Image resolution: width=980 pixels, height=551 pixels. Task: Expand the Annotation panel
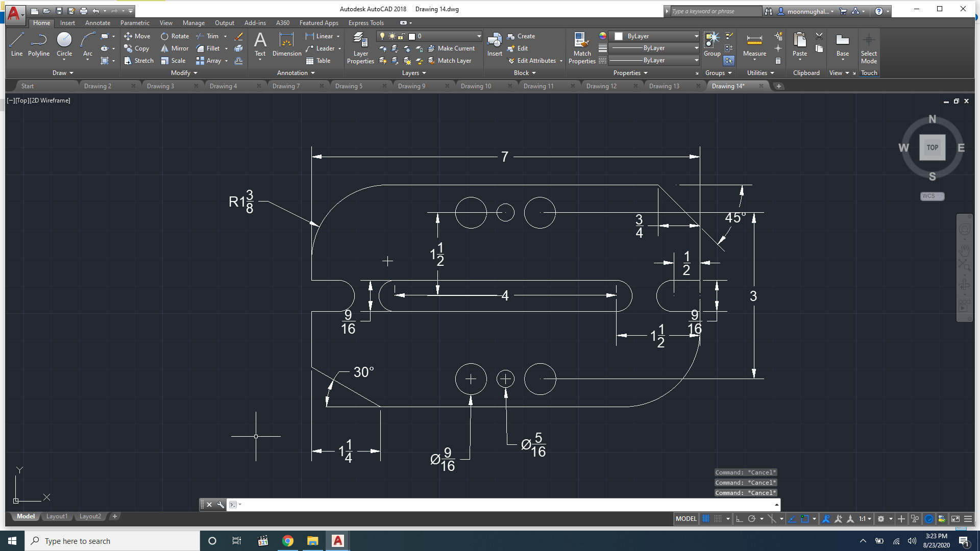point(296,73)
